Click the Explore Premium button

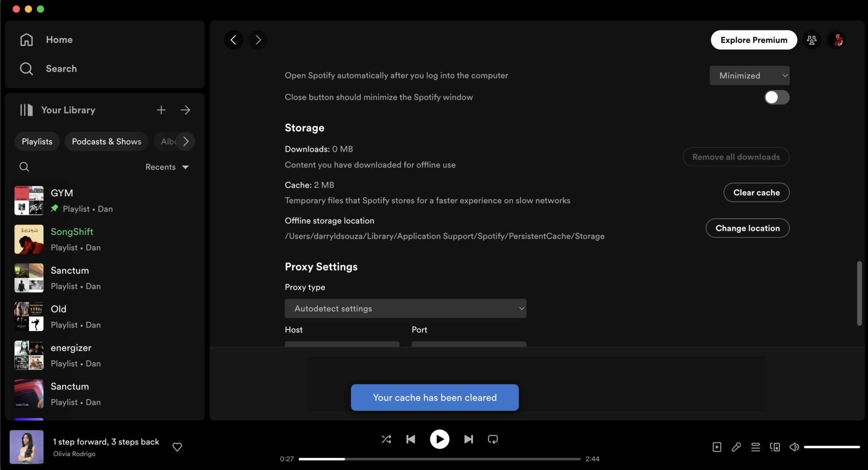click(x=754, y=40)
